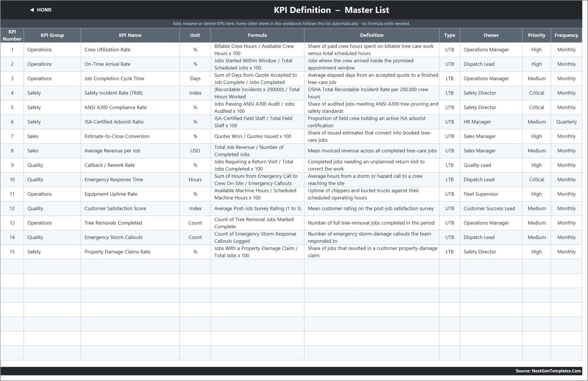
Task: Select the LTB type for Property Damage Claims
Action: coord(449,252)
